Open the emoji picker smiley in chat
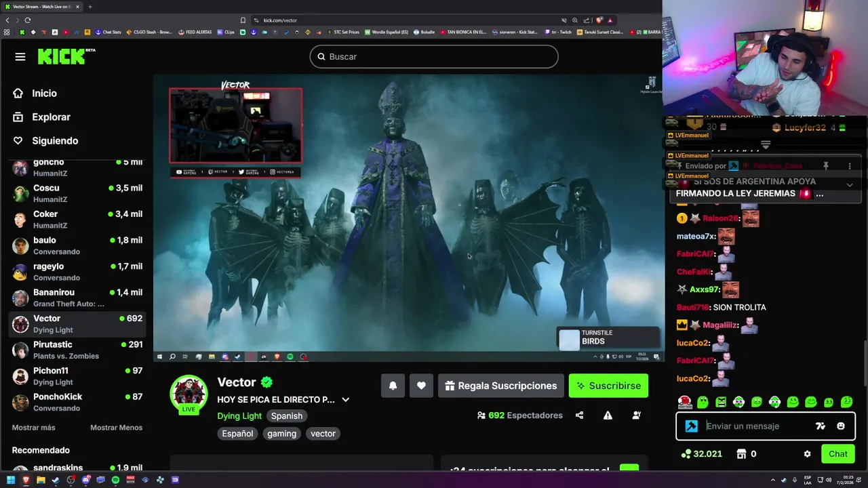This screenshot has height=488, width=868. click(x=841, y=426)
